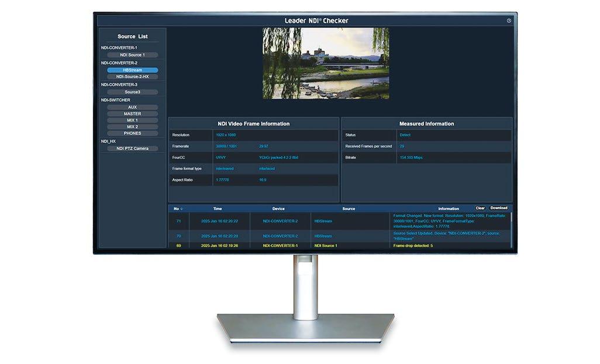Select the NDI PTZ Camera source
This screenshot has height=364, width=600.
(132, 148)
